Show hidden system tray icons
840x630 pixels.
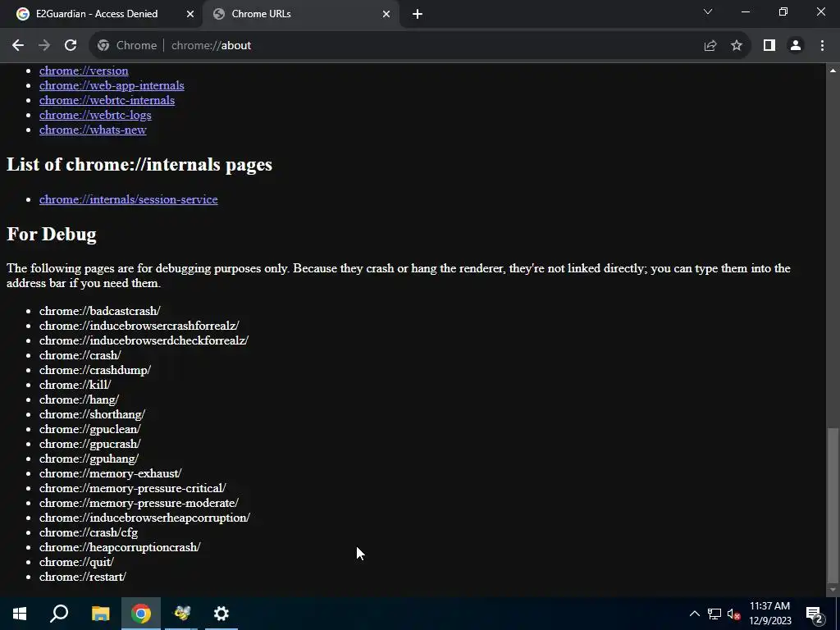click(x=694, y=614)
